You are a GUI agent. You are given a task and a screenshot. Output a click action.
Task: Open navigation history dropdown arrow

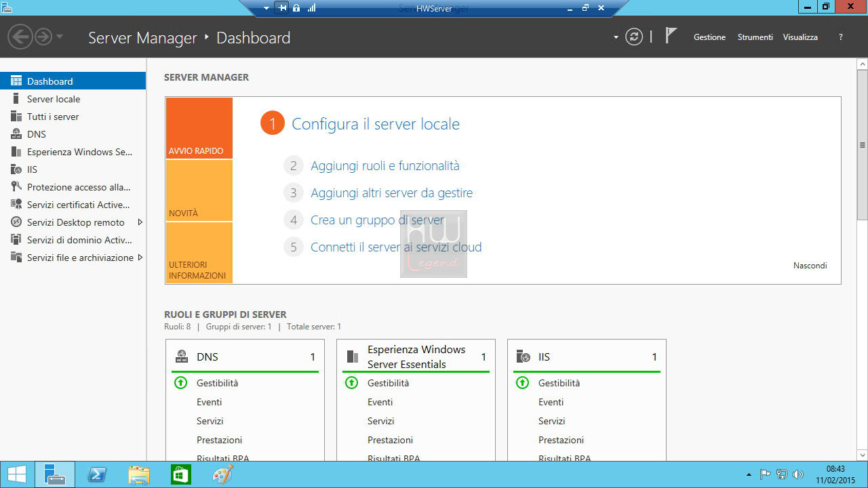click(x=60, y=37)
